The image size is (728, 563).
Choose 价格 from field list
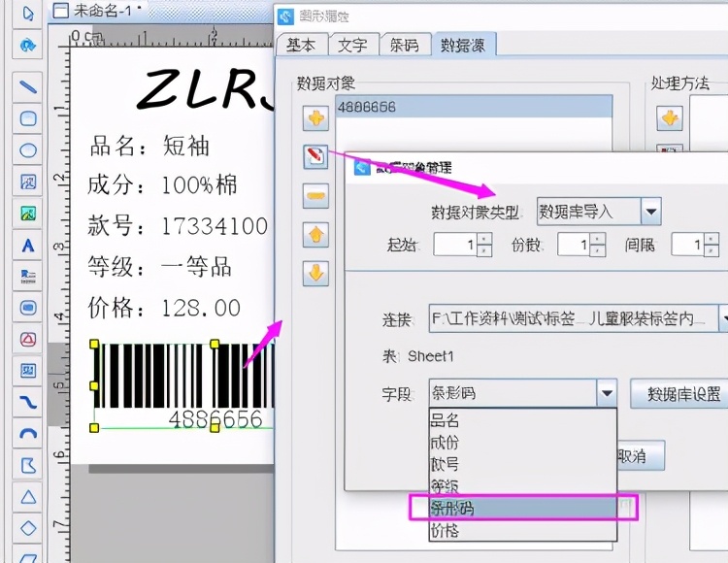(x=523, y=530)
